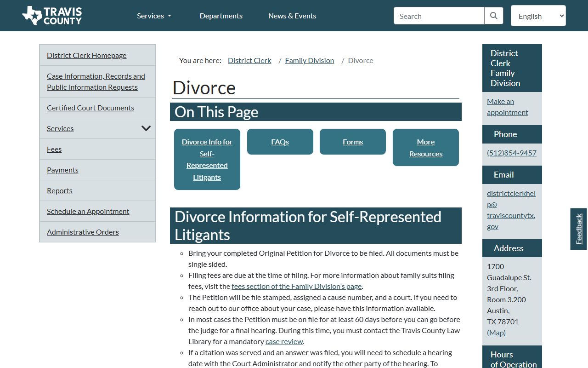Go to Certified Court Documents
Screen dimensions: 588x368
[90, 108]
